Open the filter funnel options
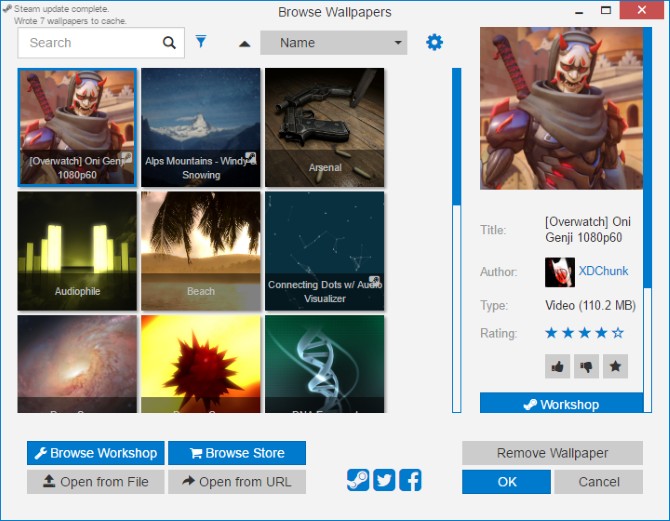The width and height of the screenshot is (670, 521). pyautogui.click(x=201, y=42)
